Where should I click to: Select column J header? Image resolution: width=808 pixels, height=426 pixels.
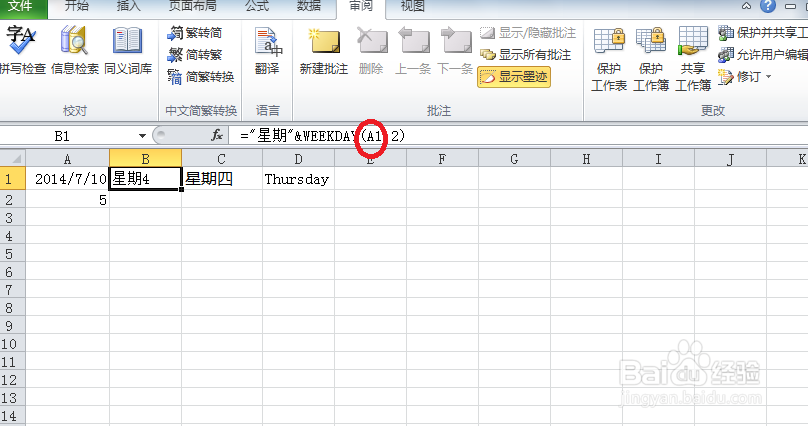coord(730,159)
